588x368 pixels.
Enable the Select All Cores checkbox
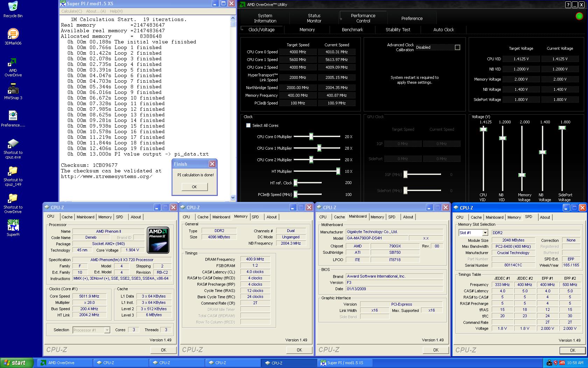248,125
